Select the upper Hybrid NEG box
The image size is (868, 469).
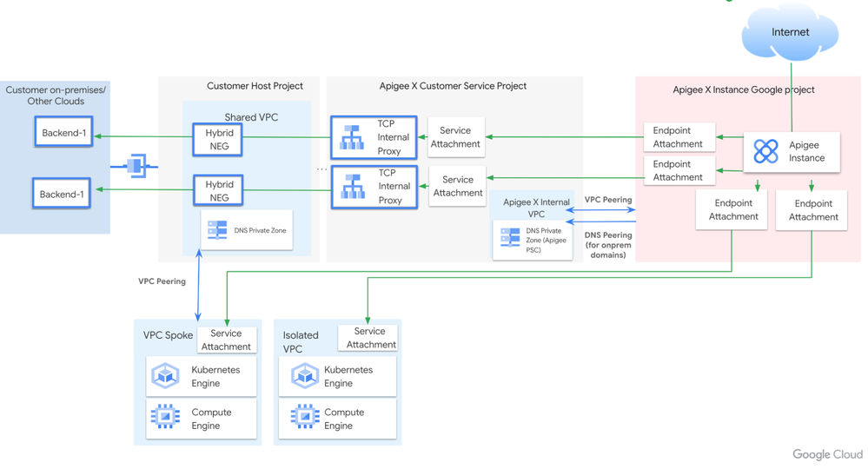tap(217, 139)
